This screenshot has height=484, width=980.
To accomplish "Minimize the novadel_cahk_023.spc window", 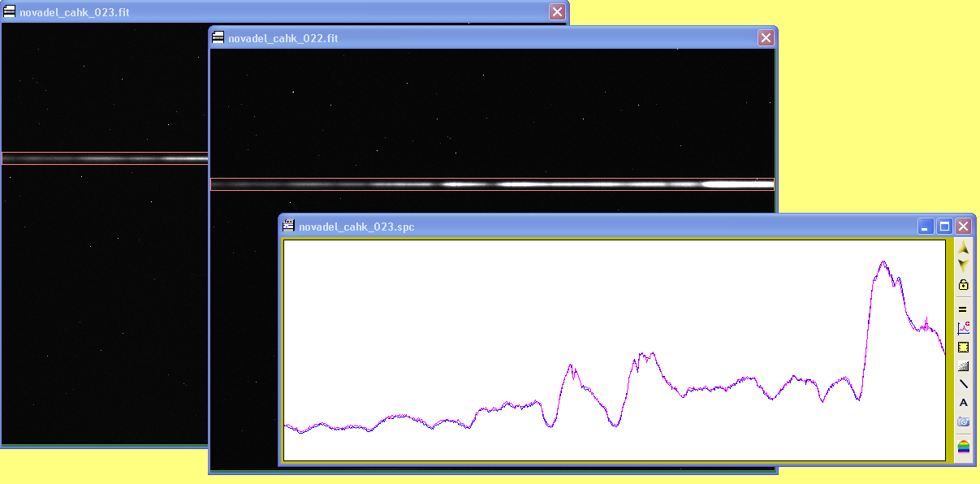I will (926, 227).
